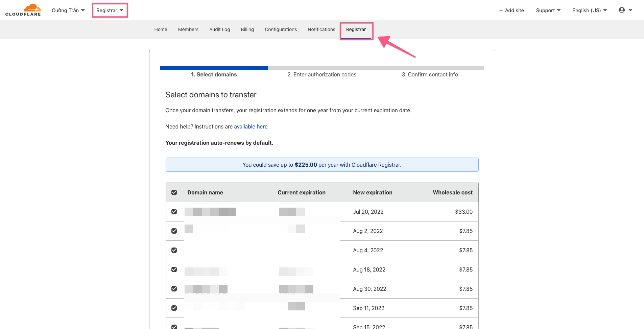Open the 'available here' instructions link

tap(251, 126)
